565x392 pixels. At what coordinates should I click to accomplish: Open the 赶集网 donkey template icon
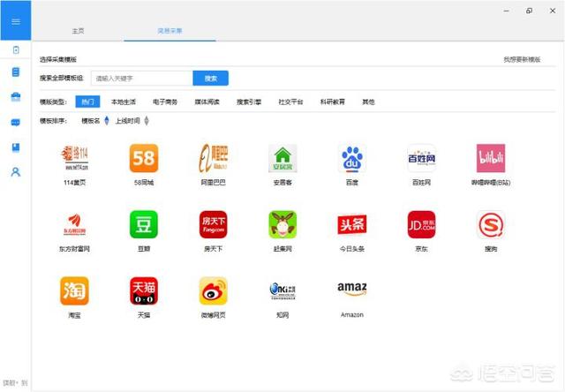coord(282,224)
